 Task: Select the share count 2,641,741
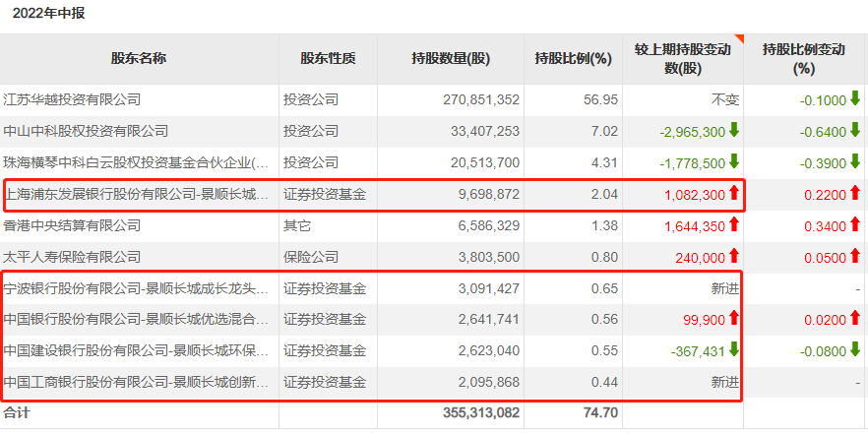489,320
